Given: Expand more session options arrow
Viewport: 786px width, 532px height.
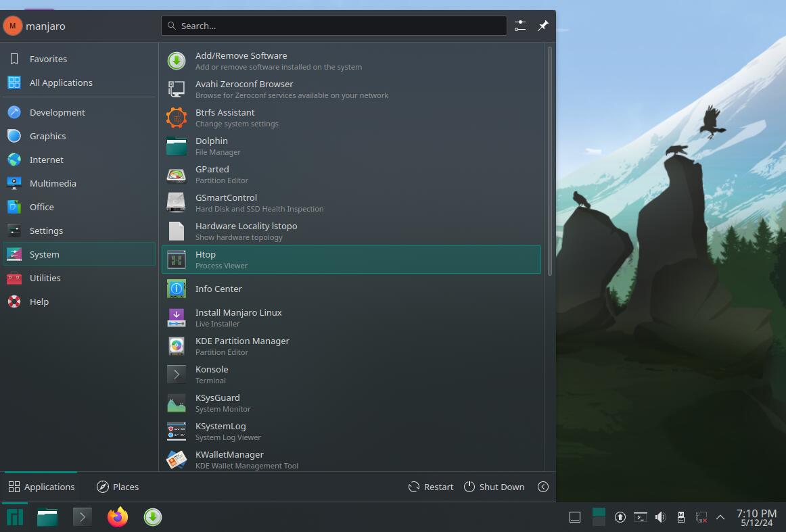Looking at the screenshot, I should pos(543,487).
